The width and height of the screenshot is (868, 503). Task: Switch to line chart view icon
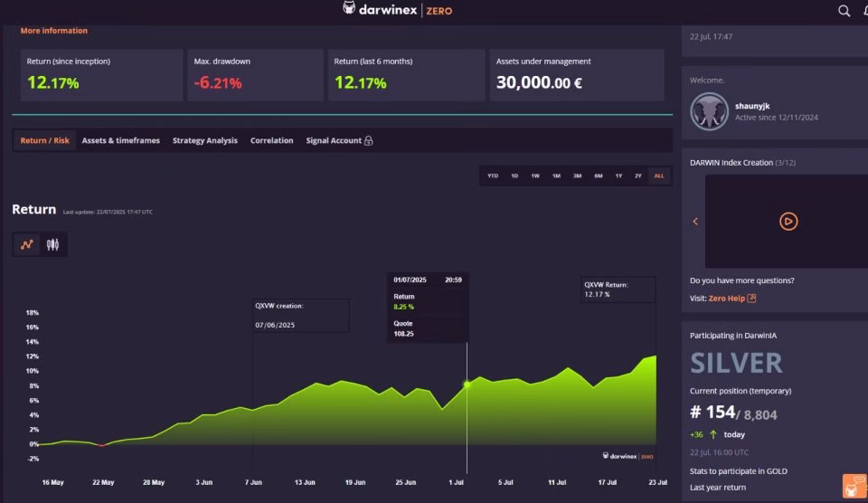click(26, 244)
